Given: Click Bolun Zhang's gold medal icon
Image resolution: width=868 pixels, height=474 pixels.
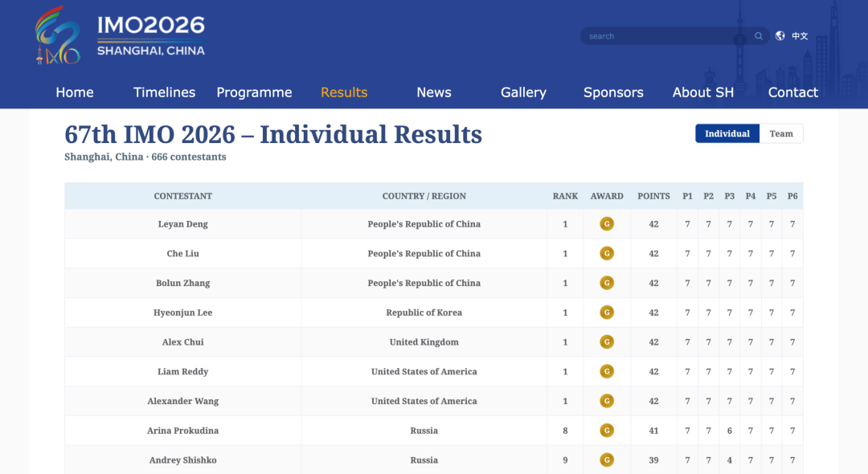Looking at the screenshot, I should (607, 283).
